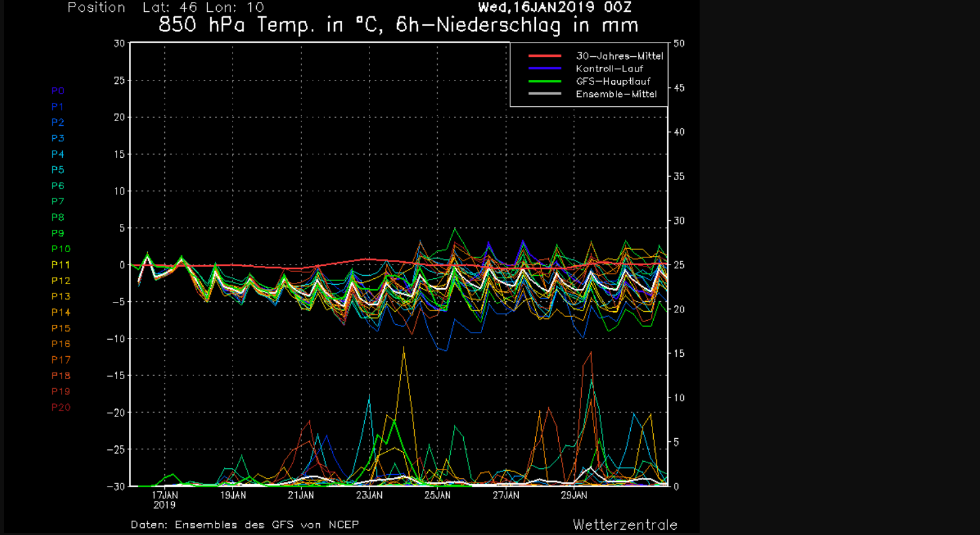Click the P15 member label
980x535 pixels.
(x=61, y=328)
